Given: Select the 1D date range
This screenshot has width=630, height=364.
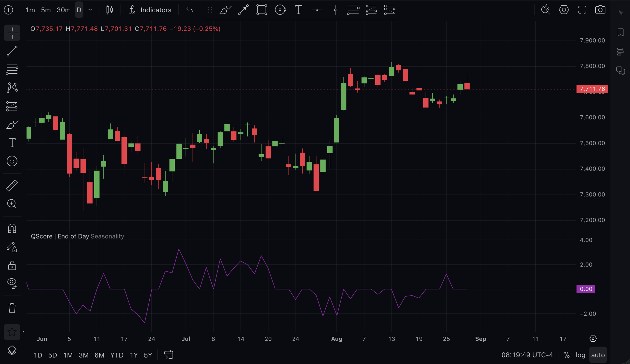Looking at the screenshot, I should point(38,355).
